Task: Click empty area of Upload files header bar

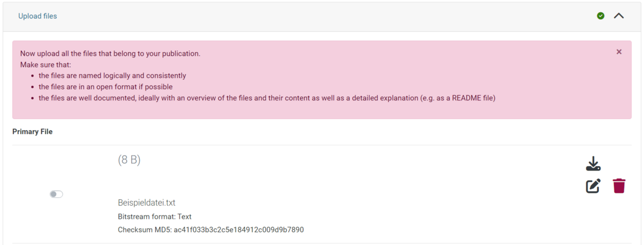Action: tap(319, 16)
